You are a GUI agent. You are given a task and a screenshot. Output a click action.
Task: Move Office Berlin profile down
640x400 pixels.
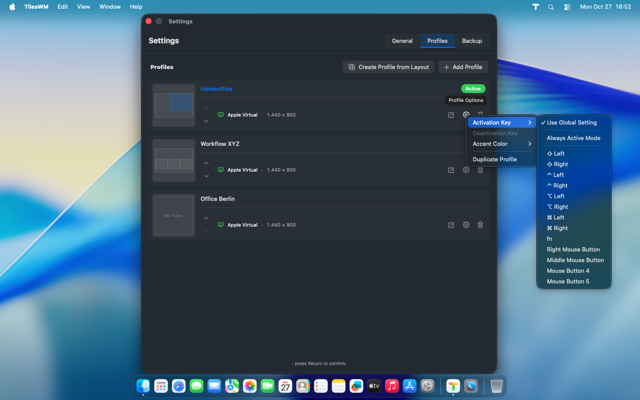pyautogui.click(x=206, y=231)
